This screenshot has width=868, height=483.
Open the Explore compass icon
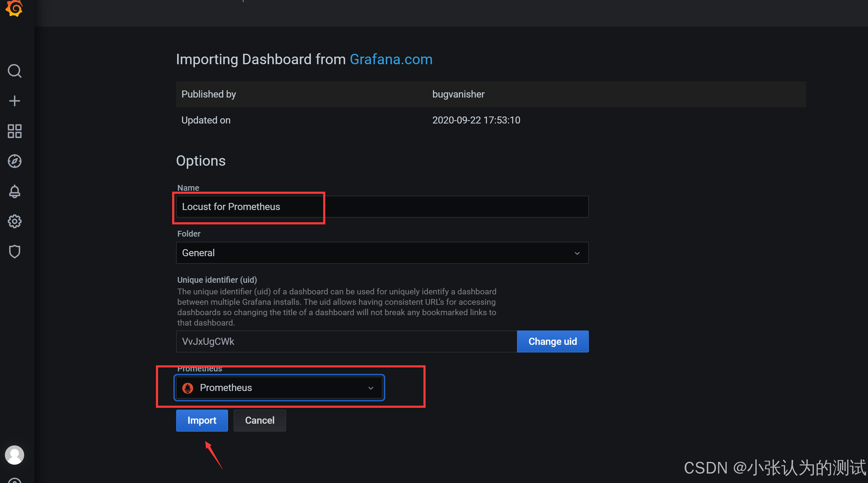(x=14, y=161)
